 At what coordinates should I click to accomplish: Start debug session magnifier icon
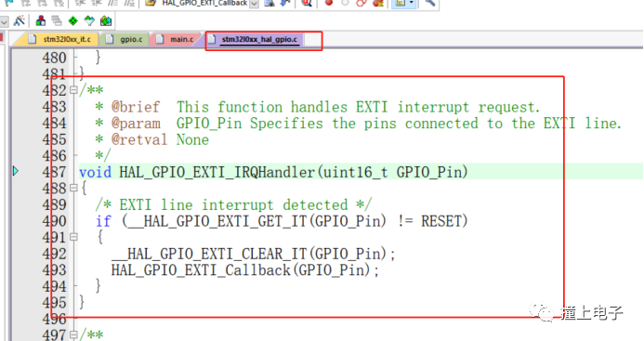(307, 3)
